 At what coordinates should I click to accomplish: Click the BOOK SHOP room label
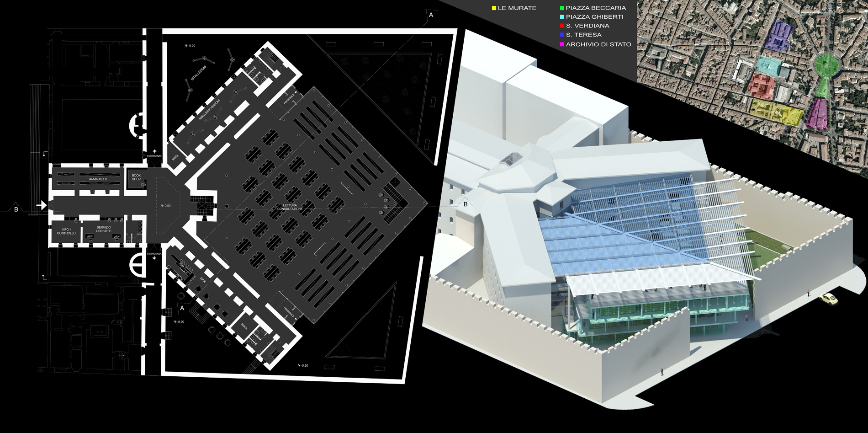point(137,177)
